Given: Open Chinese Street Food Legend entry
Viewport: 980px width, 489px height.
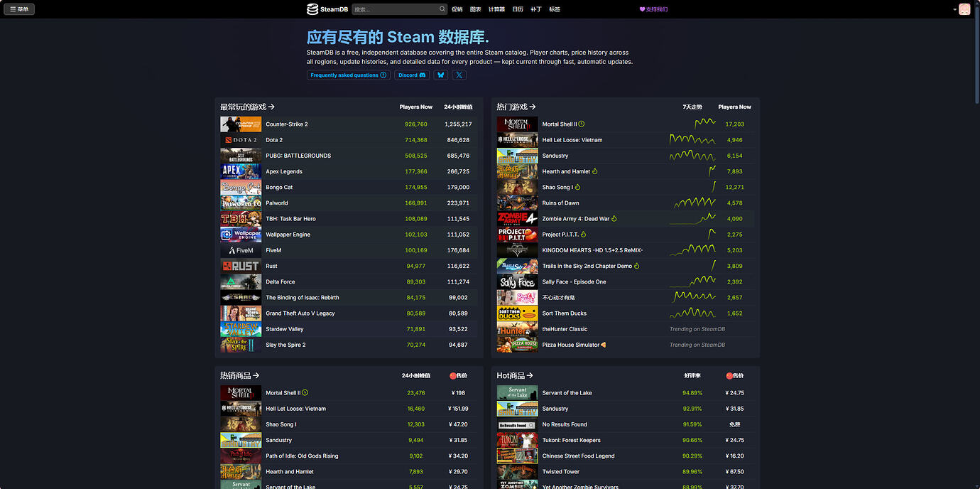Looking at the screenshot, I should pyautogui.click(x=625, y=456).
